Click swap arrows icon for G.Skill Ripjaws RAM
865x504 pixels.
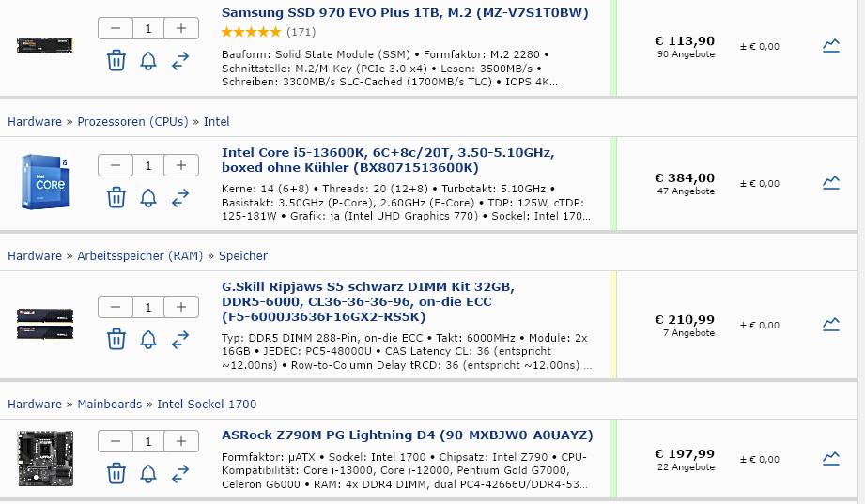point(180,339)
